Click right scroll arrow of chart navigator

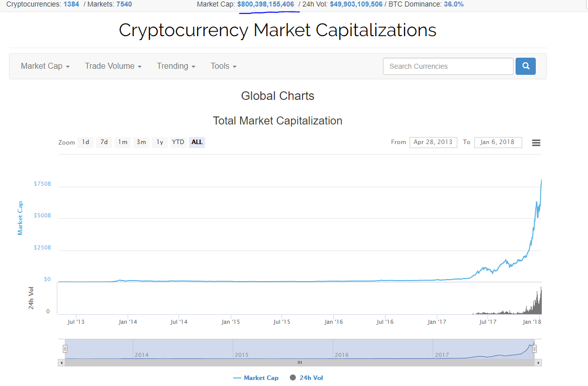point(538,362)
